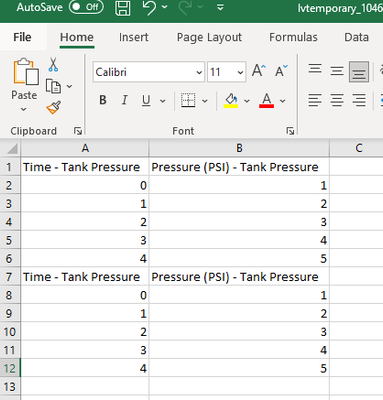This screenshot has width=383, height=400.
Task: Select column B header
Action: coord(239,148)
